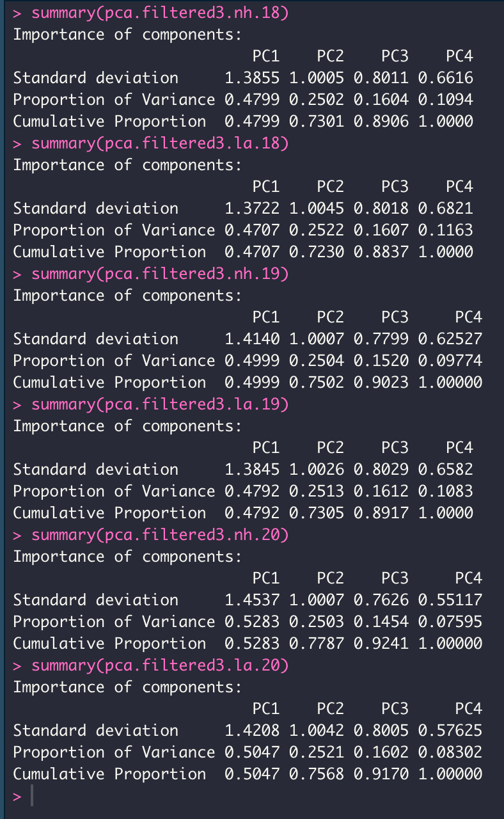The image size is (504, 819).
Task: Click the cumulative proportion value 0.9170
Action: [381, 774]
